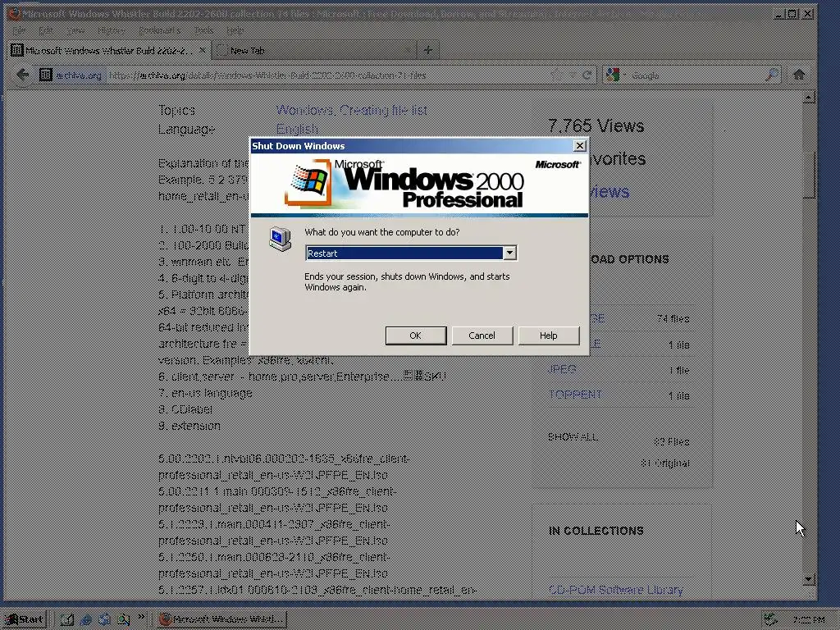This screenshot has height=630, width=840.
Task: Minimize the Firefox window
Action: [779, 14]
